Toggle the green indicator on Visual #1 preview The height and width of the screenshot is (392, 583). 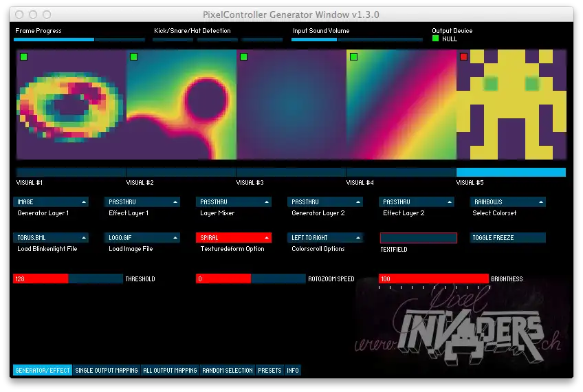tap(24, 56)
